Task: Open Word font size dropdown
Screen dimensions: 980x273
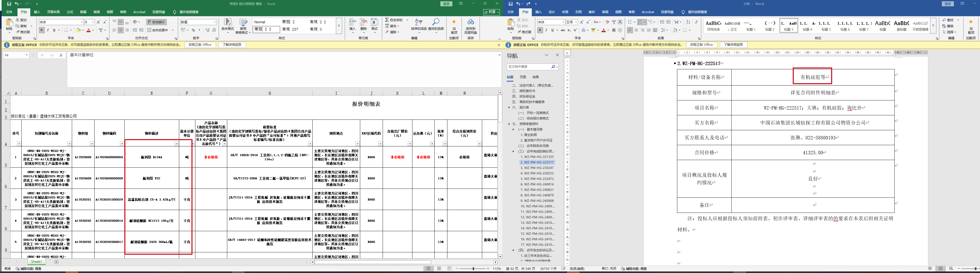Action: 576,22
